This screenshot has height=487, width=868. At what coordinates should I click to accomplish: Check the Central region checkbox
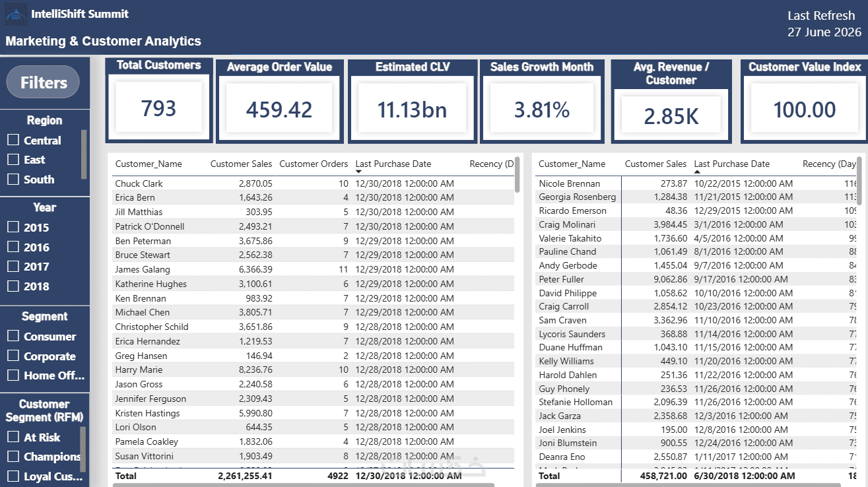pos(13,140)
